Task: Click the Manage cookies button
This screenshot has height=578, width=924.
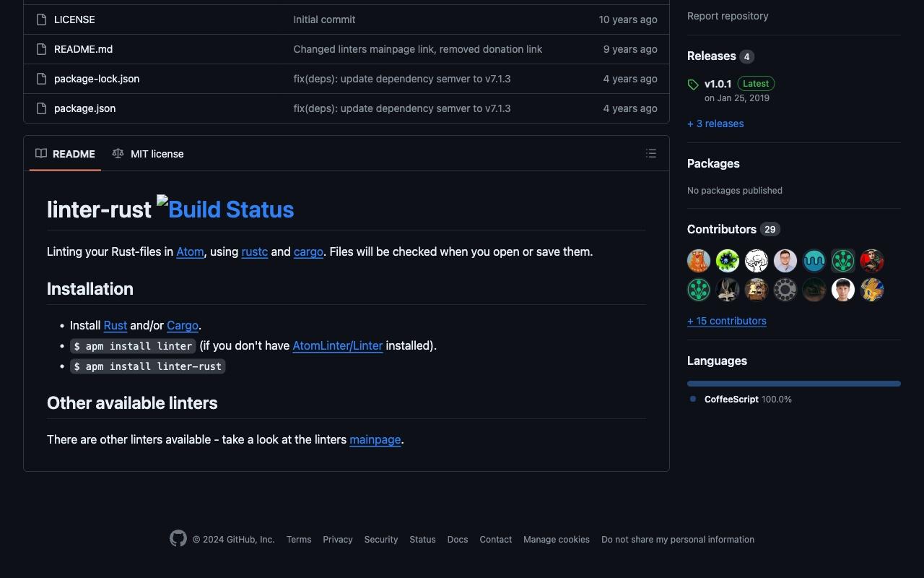Action: (557, 540)
